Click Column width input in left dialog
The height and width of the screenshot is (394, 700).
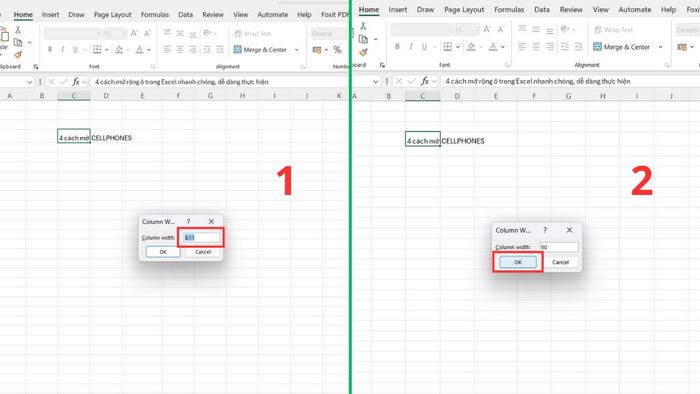click(x=202, y=237)
